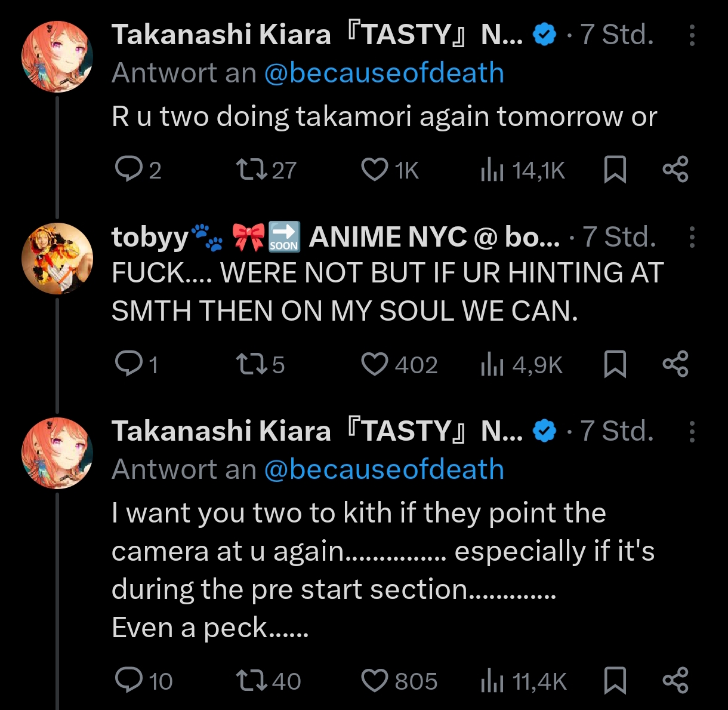Share Kiara's takamori question tweet
This screenshot has height=710, width=728.
click(675, 170)
